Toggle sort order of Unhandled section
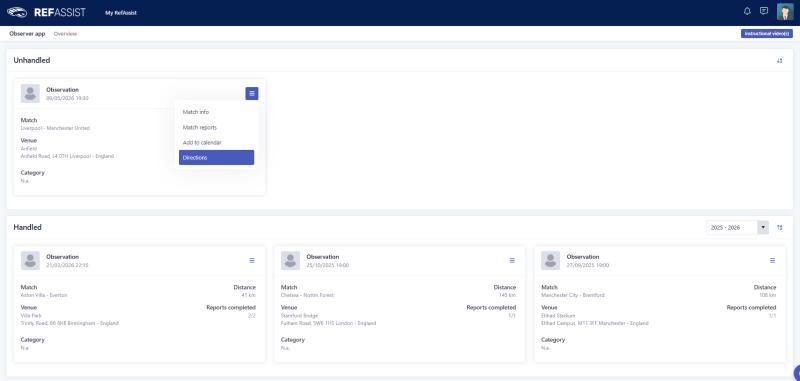800x381 pixels. [x=780, y=61]
